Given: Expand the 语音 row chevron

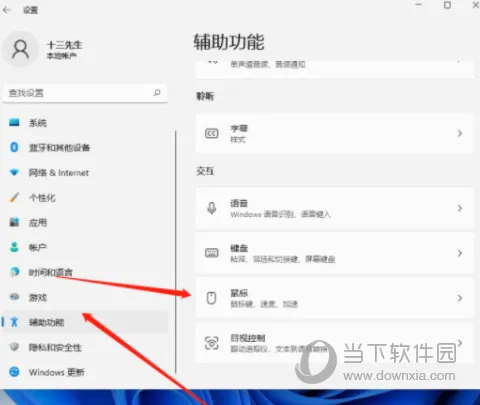Looking at the screenshot, I should click(460, 208).
